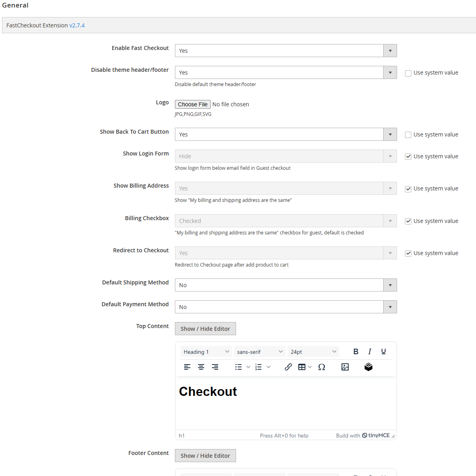Open table menu dropdown arrow
The image size is (476, 476).
pos(310,367)
